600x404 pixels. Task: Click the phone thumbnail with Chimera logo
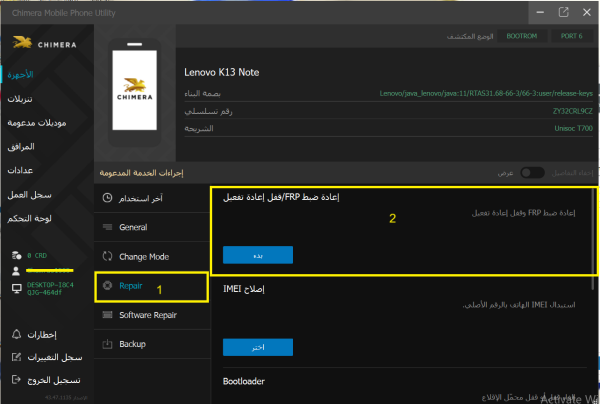[134, 91]
